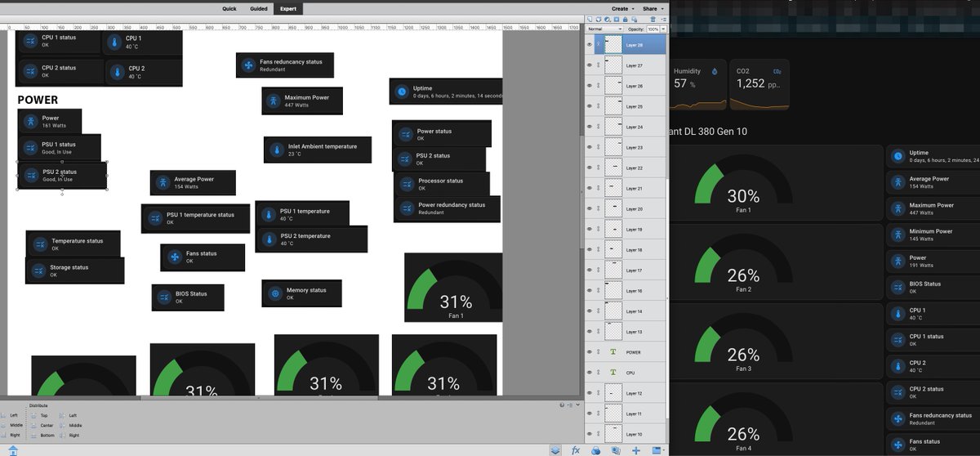The height and width of the screenshot is (456, 980).
Task: Hide Layer 25 with eye icon
Action: click(590, 106)
